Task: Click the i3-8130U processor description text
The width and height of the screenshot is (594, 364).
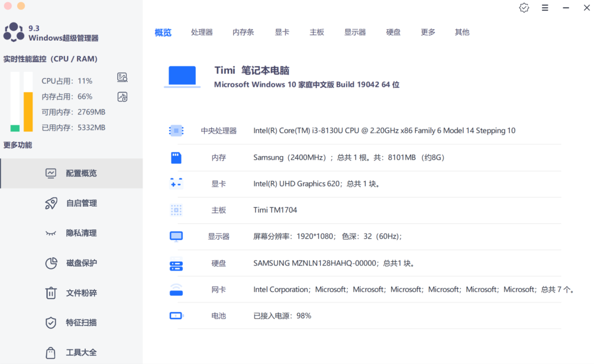Action: point(384,131)
